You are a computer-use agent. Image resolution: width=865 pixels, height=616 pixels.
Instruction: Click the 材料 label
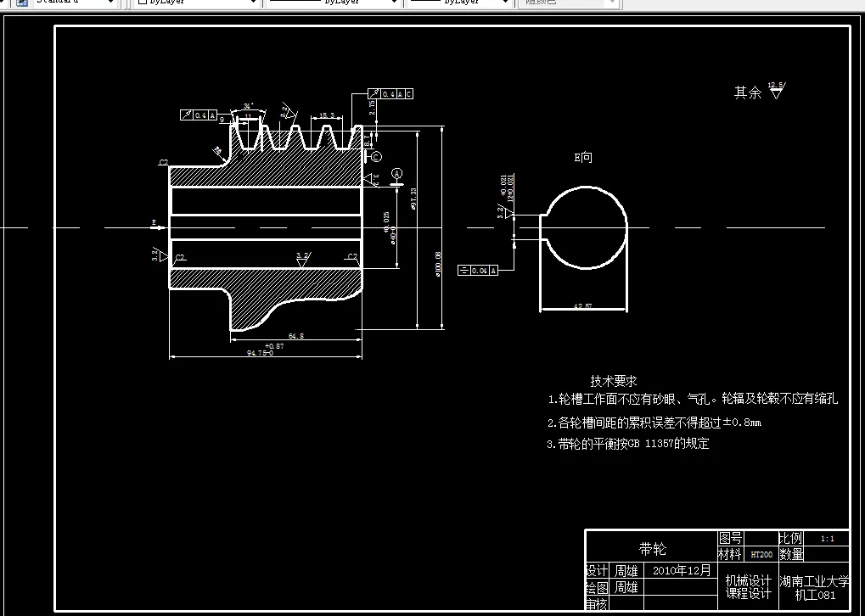click(730, 554)
